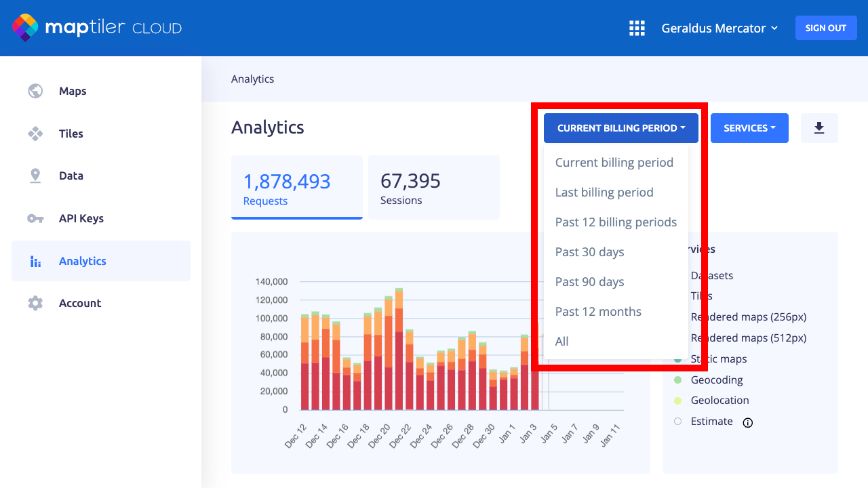The width and height of the screenshot is (868, 488).
Task: Expand the Geraldus Mercator user menu
Action: [x=719, y=28]
